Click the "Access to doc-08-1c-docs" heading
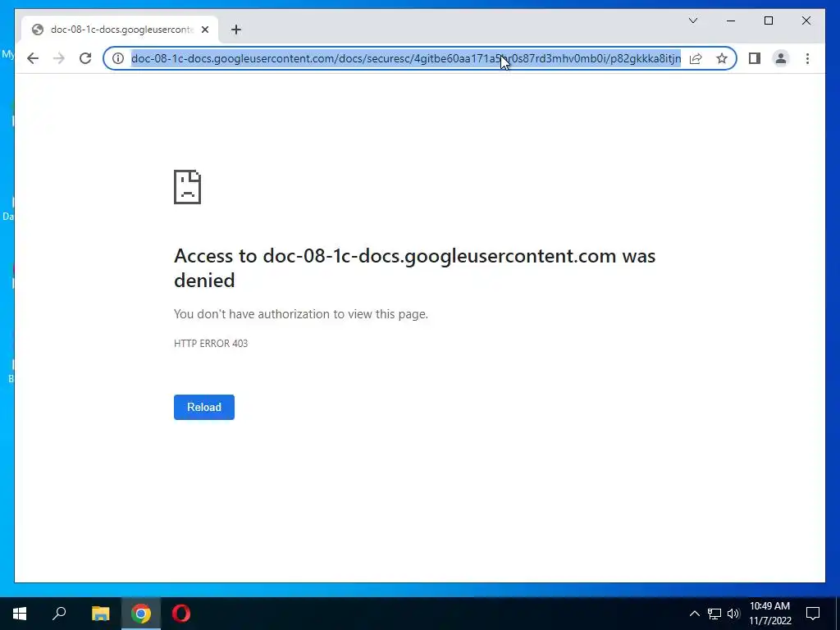 (x=414, y=268)
